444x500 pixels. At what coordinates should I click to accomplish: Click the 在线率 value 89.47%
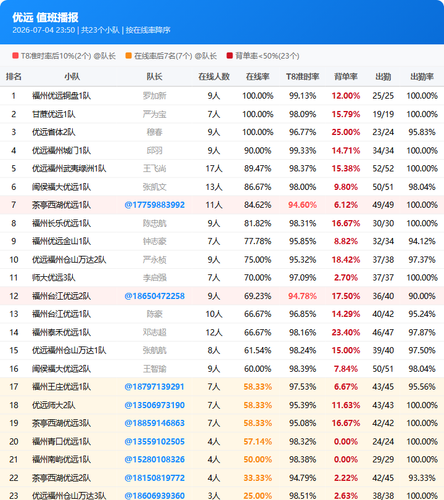tap(258, 169)
